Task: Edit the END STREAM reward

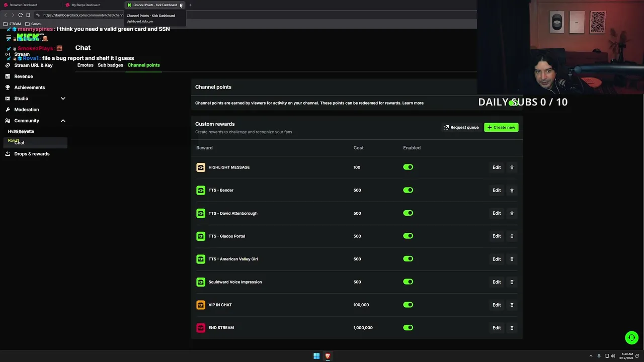Action: 497,328
